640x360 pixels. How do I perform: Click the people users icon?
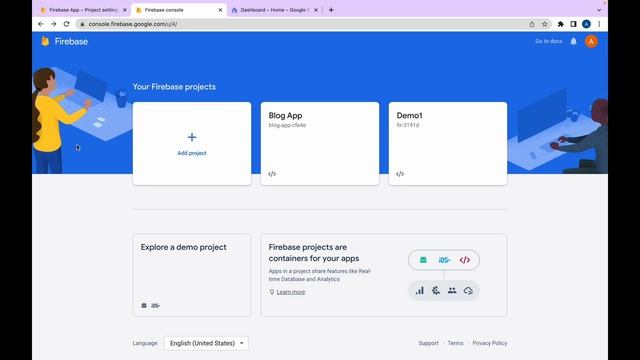pyautogui.click(x=452, y=291)
